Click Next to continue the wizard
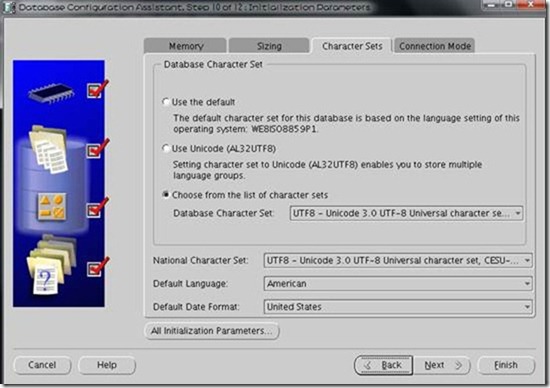550x388 pixels. [442, 365]
